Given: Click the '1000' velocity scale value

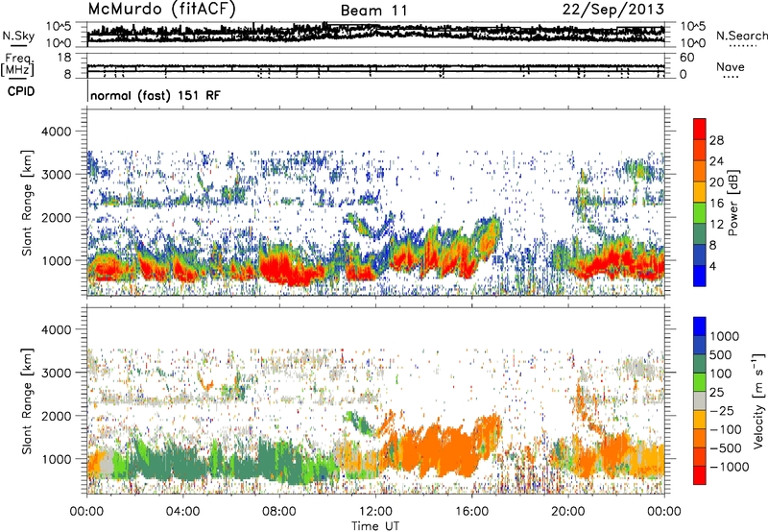Looking at the screenshot, I should pyautogui.click(x=725, y=336).
